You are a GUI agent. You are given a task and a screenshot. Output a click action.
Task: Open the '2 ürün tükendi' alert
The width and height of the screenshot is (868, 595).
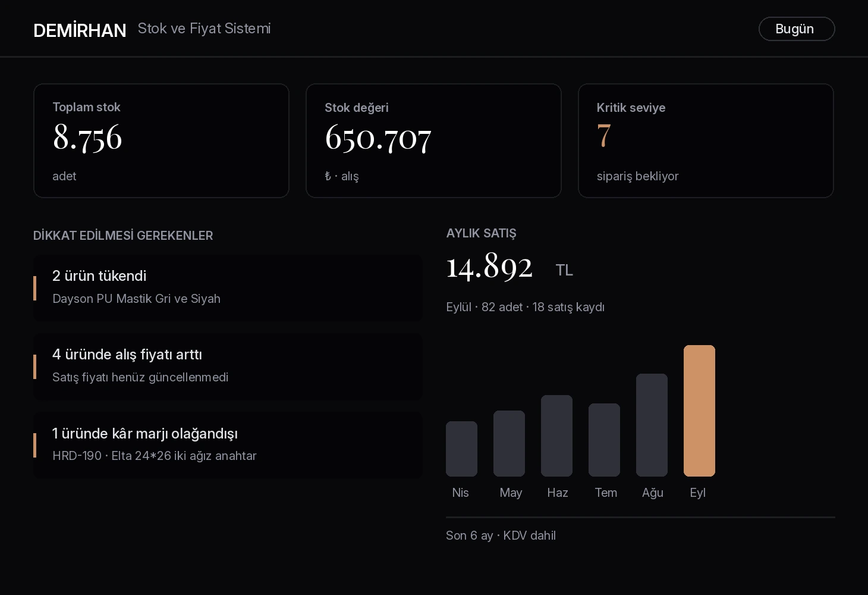click(x=228, y=288)
